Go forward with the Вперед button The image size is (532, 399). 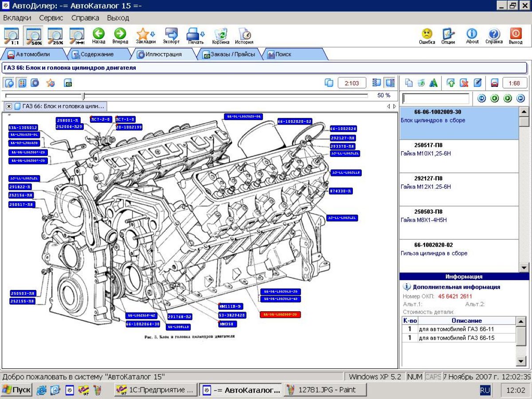pos(120,36)
